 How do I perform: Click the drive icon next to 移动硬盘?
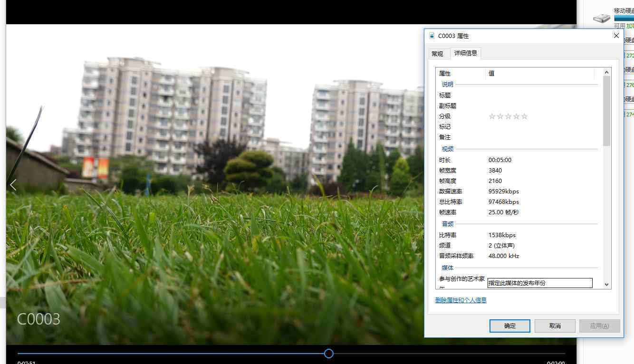point(602,18)
